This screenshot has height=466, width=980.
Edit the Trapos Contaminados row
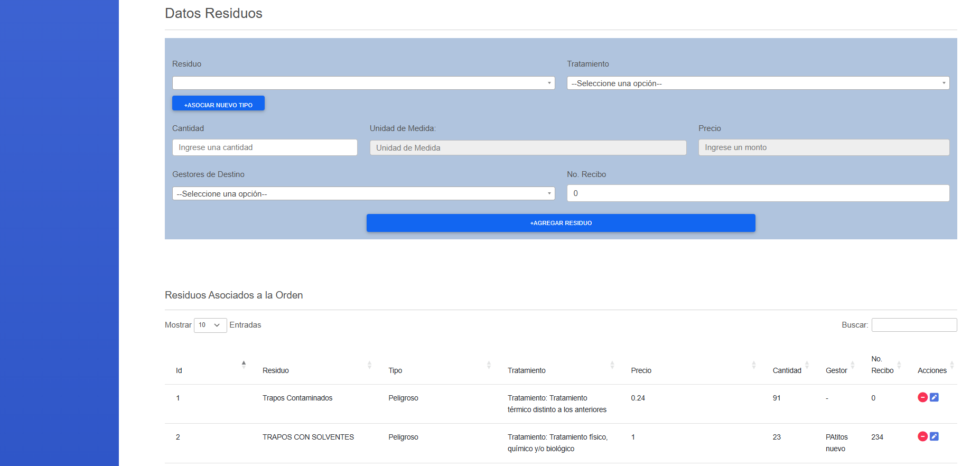pyautogui.click(x=934, y=397)
